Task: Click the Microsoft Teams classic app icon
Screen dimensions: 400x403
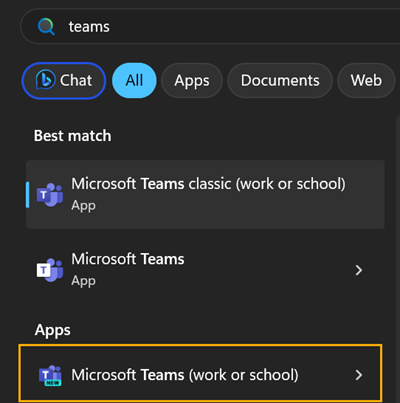Action: click(x=50, y=195)
